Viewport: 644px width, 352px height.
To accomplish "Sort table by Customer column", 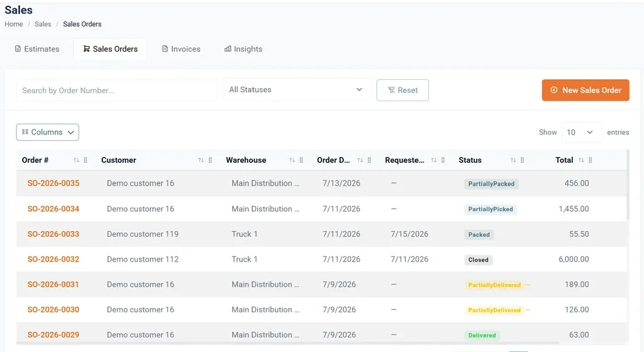I will 201,160.
